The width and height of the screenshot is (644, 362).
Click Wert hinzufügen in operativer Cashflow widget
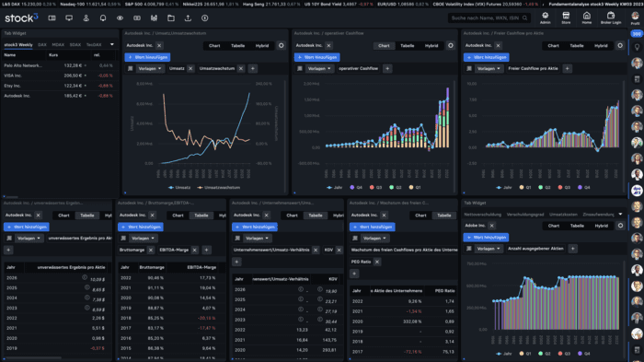pyautogui.click(x=317, y=57)
